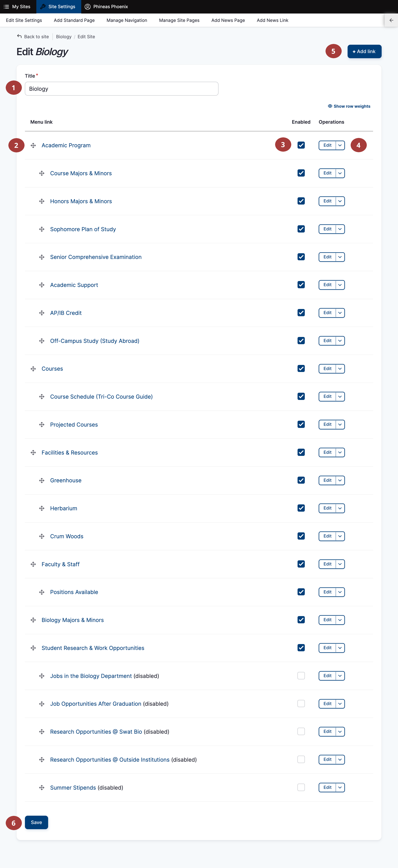Click the Phineas Phoenix user account icon
Image resolution: width=398 pixels, height=868 pixels.
[x=88, y=7]
